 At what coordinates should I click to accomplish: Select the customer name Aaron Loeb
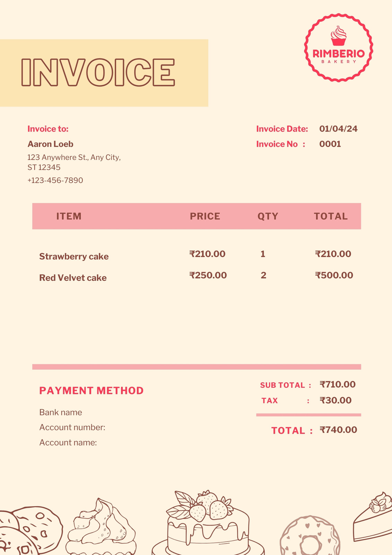(50, 144)
